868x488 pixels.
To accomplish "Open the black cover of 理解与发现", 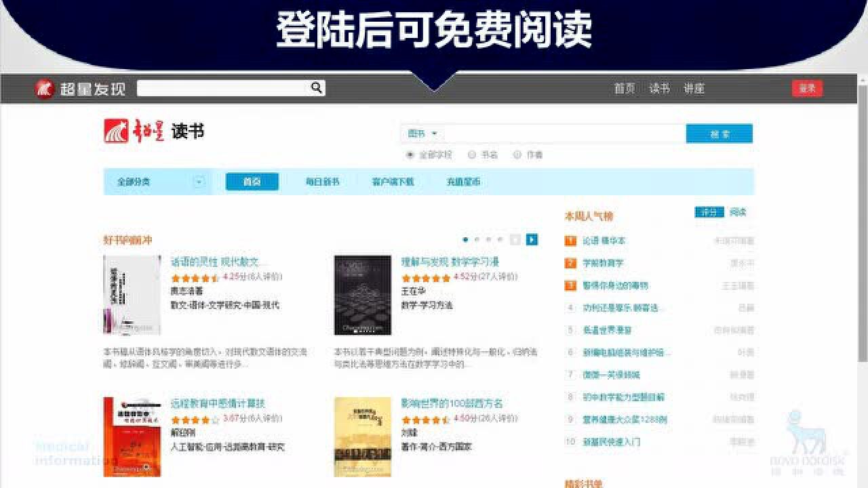I will [363, 295].
